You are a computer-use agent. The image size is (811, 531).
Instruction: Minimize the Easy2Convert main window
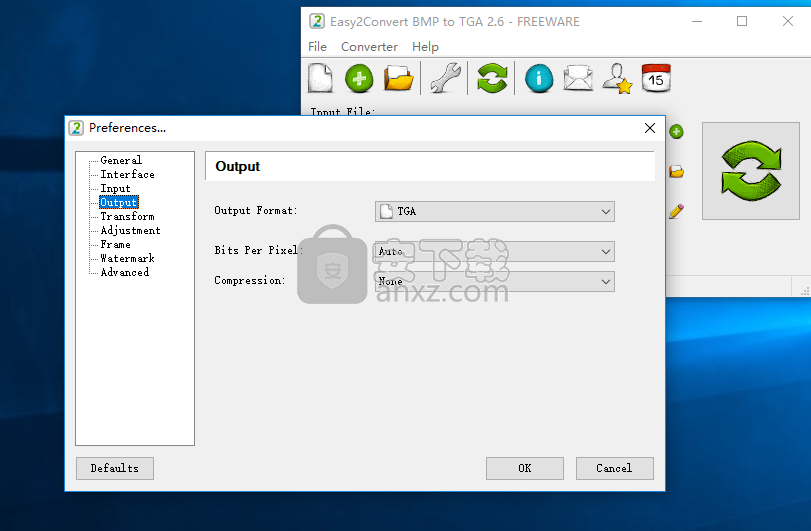click(x=697, y=21)
